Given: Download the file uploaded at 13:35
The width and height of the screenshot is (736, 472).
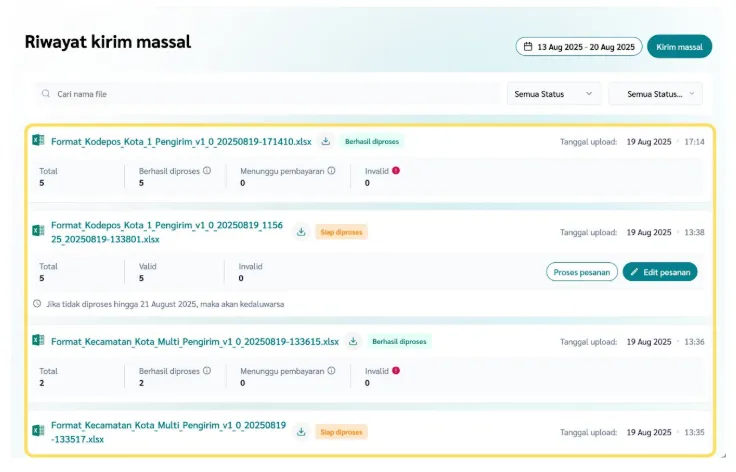Looking at the screenshot, I should 301,432.
